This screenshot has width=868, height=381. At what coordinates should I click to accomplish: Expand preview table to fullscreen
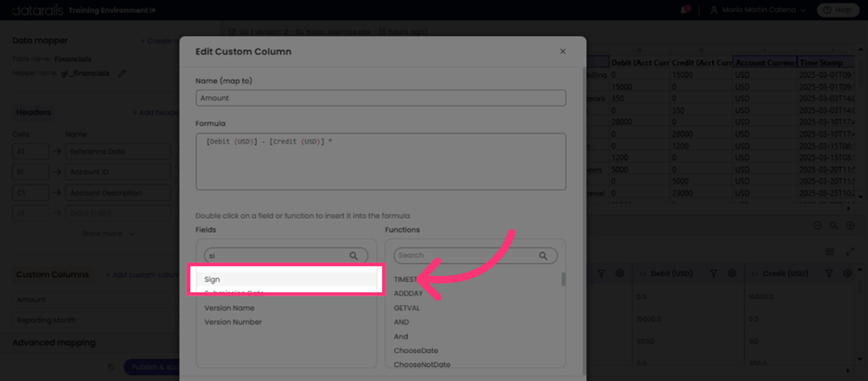pyautogui.click(x=850, y=251)
